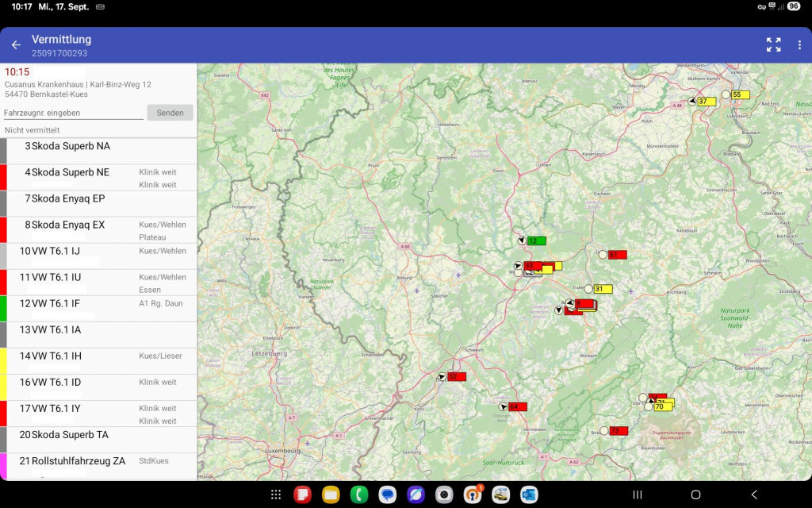
Task: Focus the Fahrzeugnr. eingeben input field
Action: [x=73, y=113]
